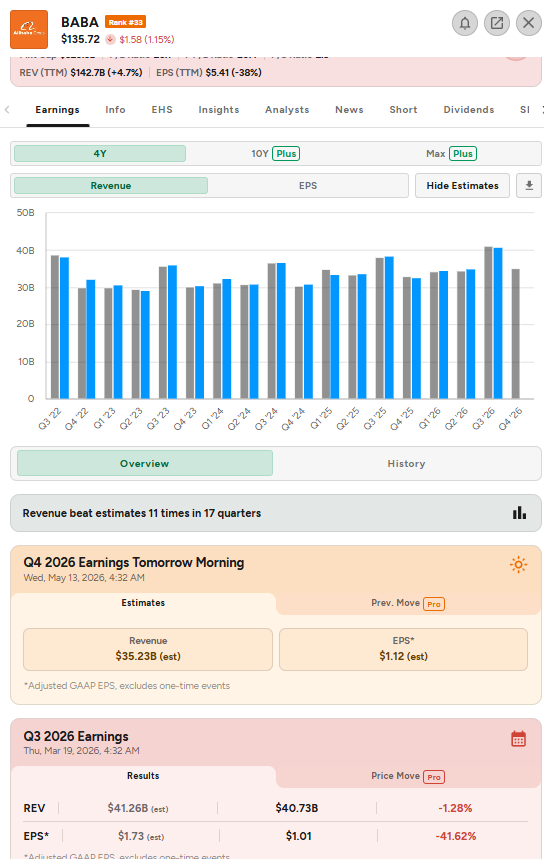Click Q4 2026 Earnings Tomorrow Morning heading

134,563
